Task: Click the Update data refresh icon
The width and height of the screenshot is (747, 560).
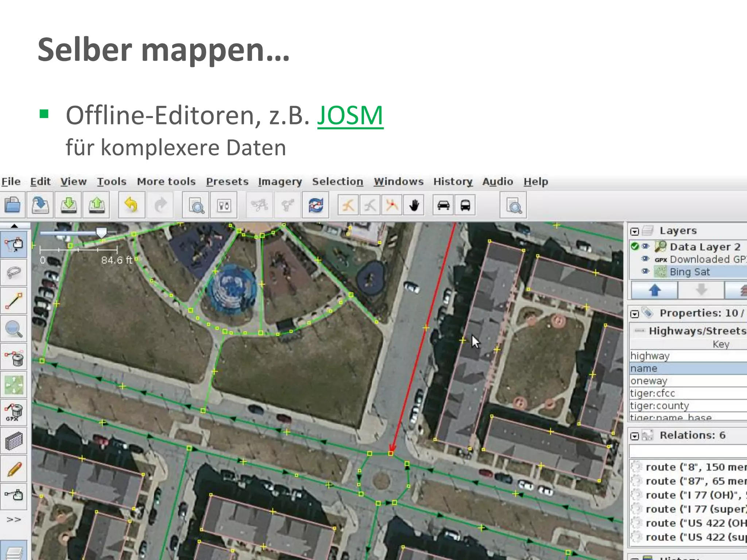Action: [316, 206]
